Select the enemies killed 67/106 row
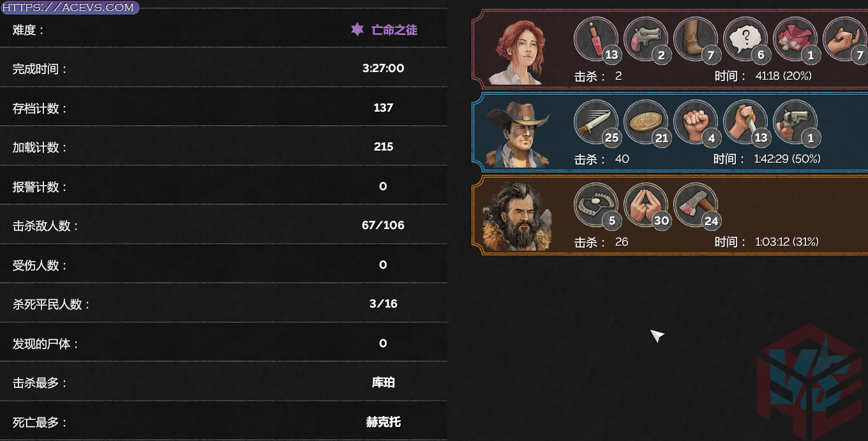The image size is (868, 441). (x=223, y=225)
